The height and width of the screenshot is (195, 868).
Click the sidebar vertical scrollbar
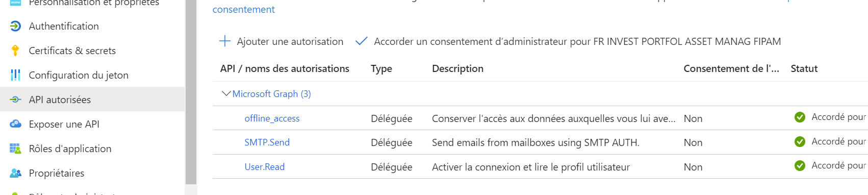point(191,92)
